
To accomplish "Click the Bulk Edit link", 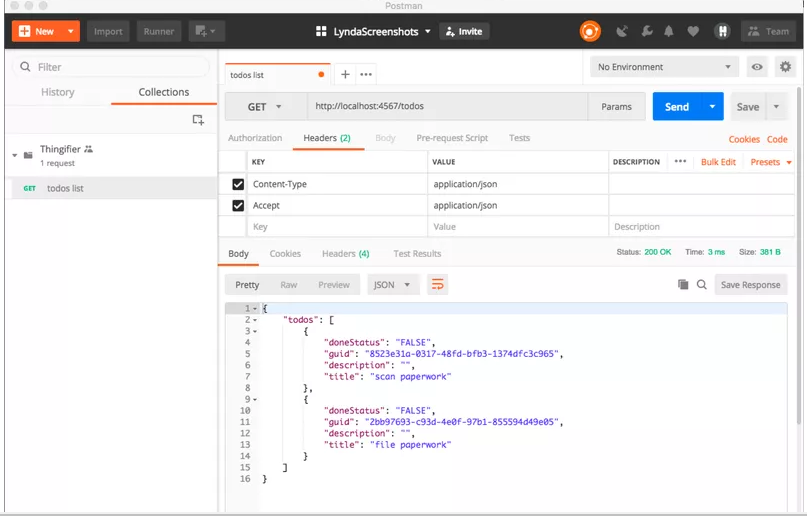I will point(718,162).
